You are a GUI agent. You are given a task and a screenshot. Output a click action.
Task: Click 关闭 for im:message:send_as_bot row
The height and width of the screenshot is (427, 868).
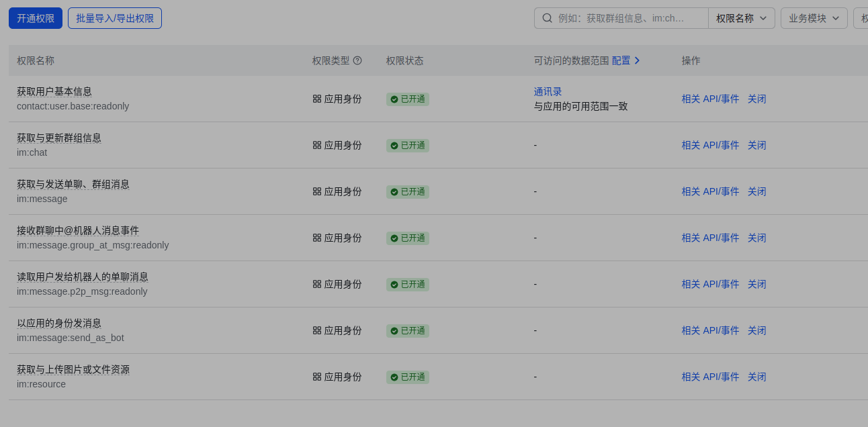(757, 330)
